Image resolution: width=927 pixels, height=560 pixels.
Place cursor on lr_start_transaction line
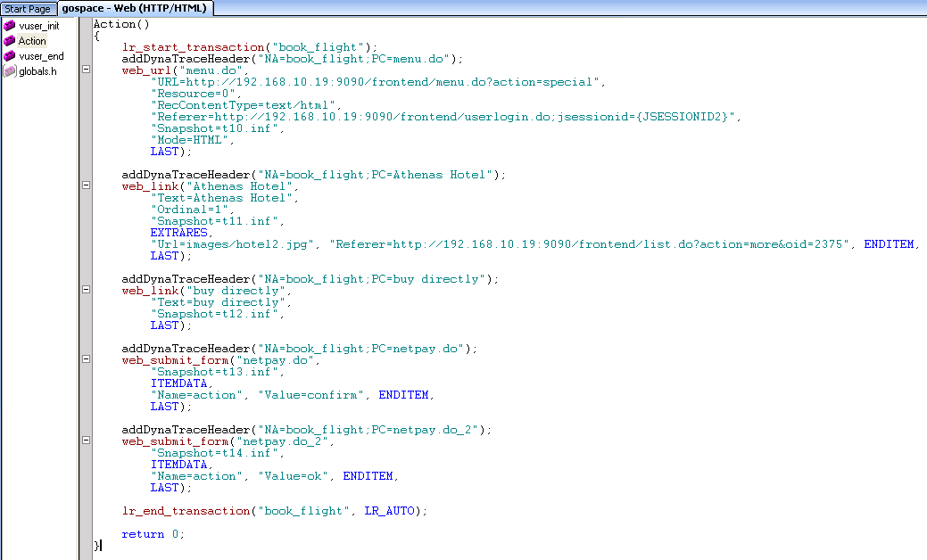click(x=250, y=47)
